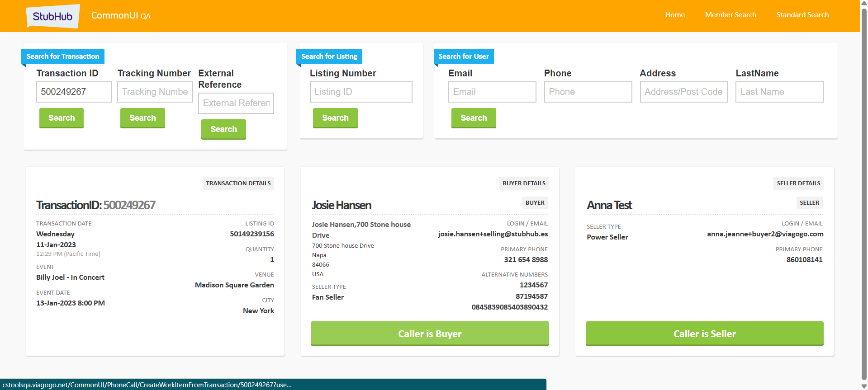
Task: Click the StubHub logo
Action: [x=52, y=16]
